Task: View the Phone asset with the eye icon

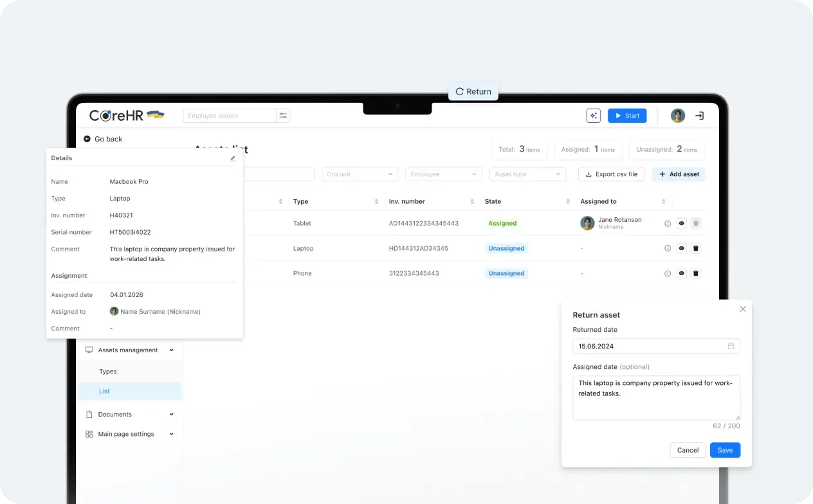Action: 681,273
